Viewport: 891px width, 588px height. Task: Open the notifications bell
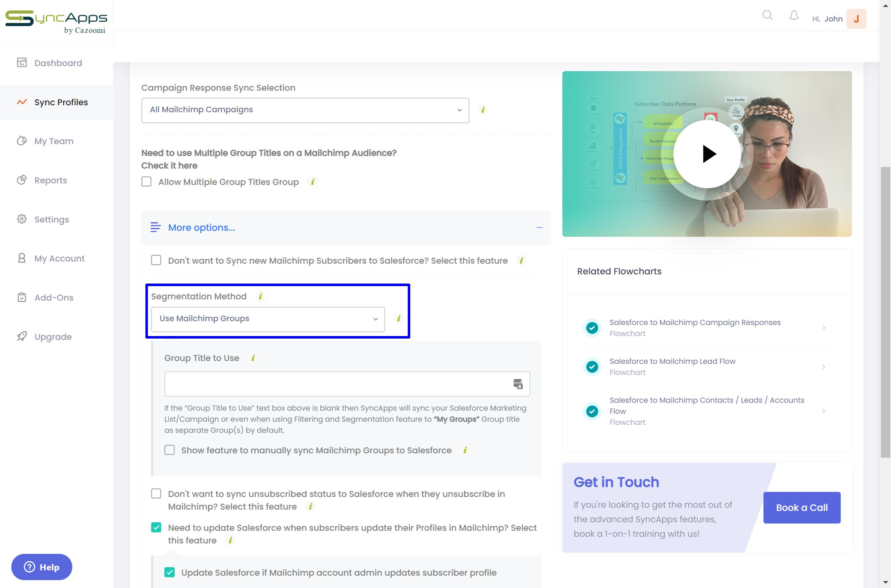point(794,16)
